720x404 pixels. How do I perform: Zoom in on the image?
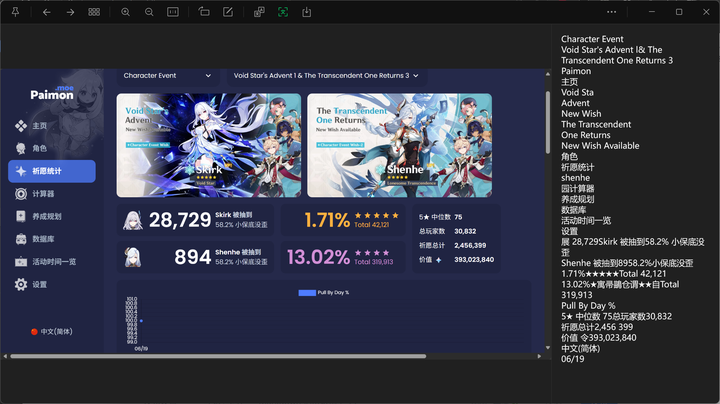tap(125, 12)
